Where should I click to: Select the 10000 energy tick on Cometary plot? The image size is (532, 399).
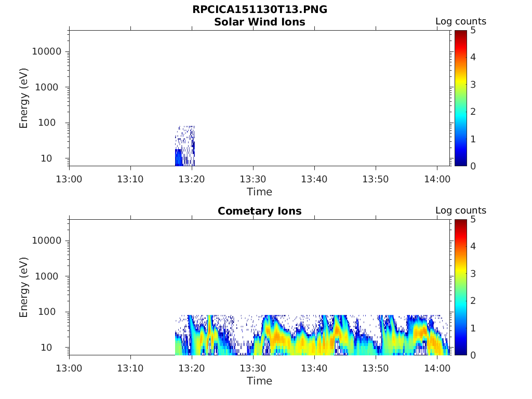[x=47, y=241]
